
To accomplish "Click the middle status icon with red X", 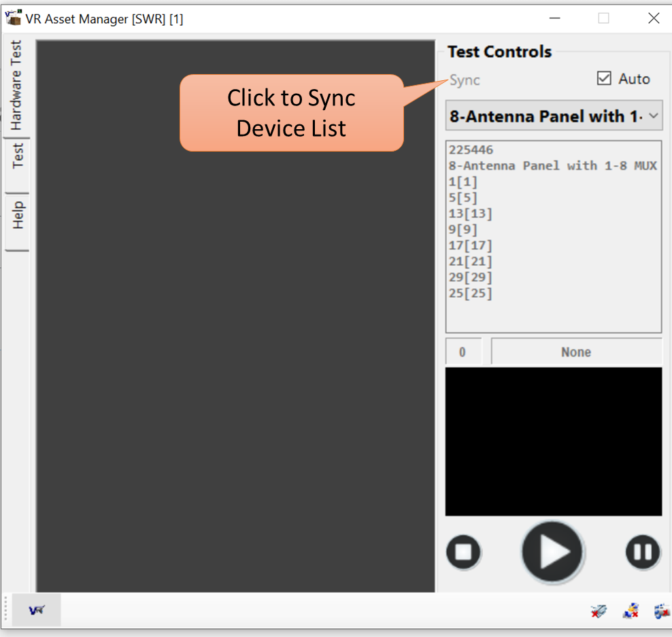I will [631, 611].
